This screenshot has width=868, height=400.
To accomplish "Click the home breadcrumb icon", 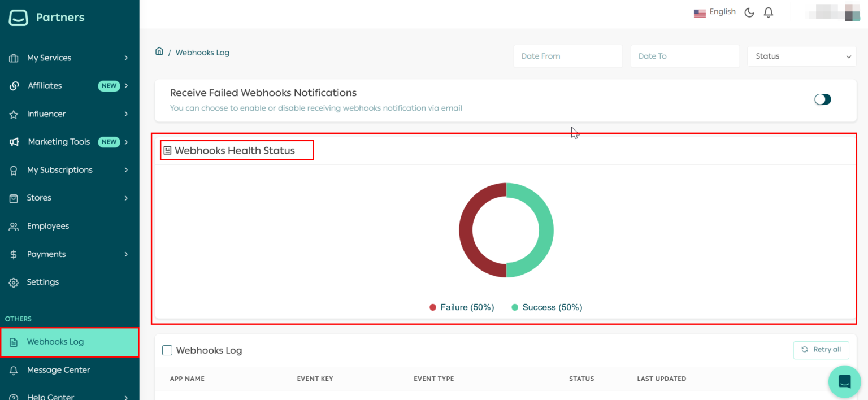I will pos(159,51).
